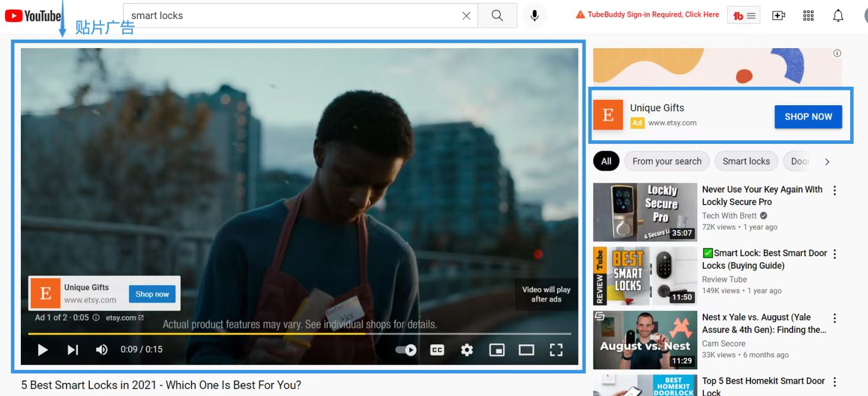Open options for the Nest x Yale video
Screen dimensions: 868x396
click(x=835, y=318)
